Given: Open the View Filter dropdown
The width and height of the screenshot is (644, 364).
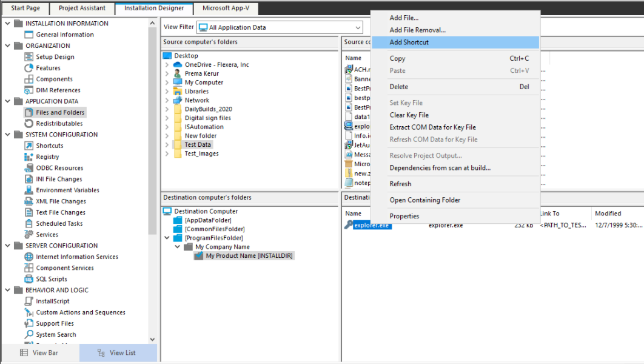Looking at the screenshot, I should pos(357,27).
